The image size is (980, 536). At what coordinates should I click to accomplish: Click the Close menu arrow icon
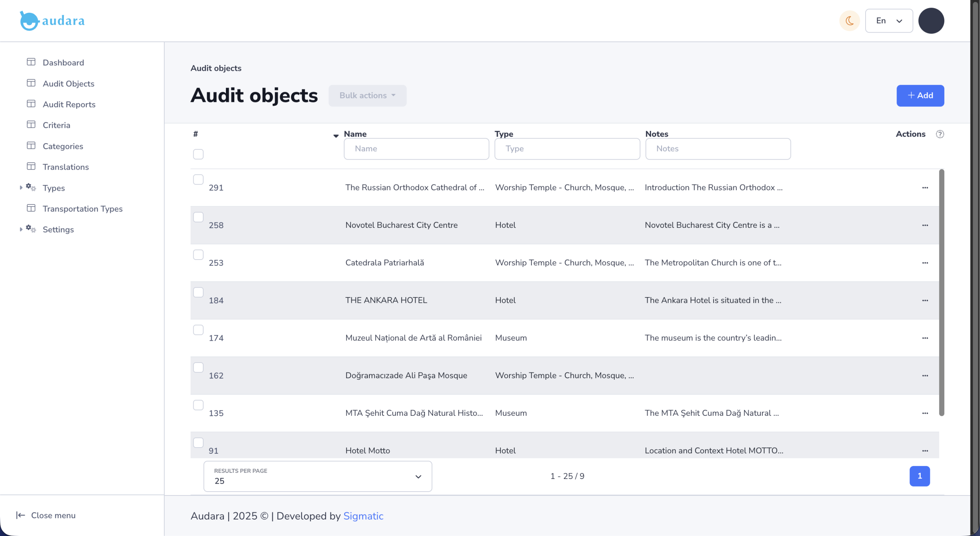point(21,515)
